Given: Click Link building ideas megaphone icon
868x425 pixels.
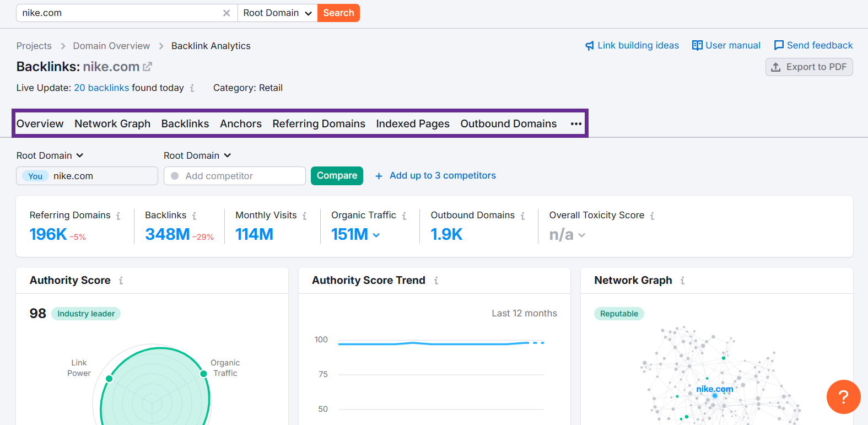Looking at the screenshot, I should pos(590,45).
